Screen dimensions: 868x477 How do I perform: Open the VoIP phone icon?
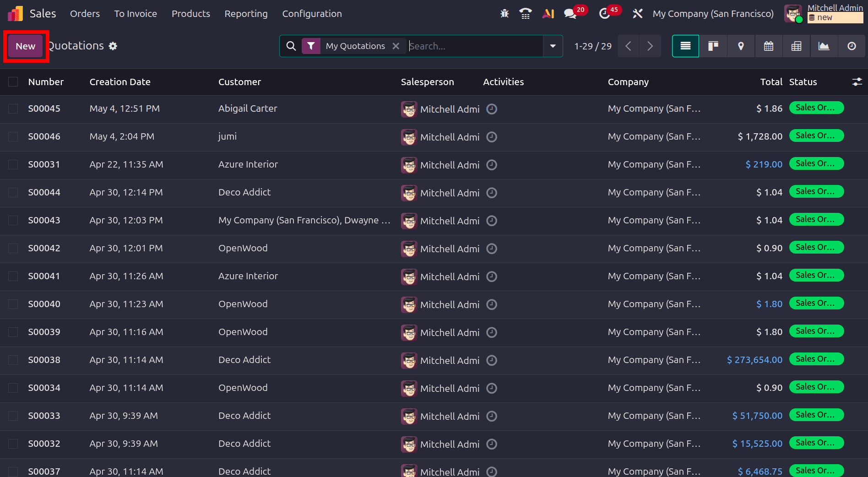(x=526, y=14)
